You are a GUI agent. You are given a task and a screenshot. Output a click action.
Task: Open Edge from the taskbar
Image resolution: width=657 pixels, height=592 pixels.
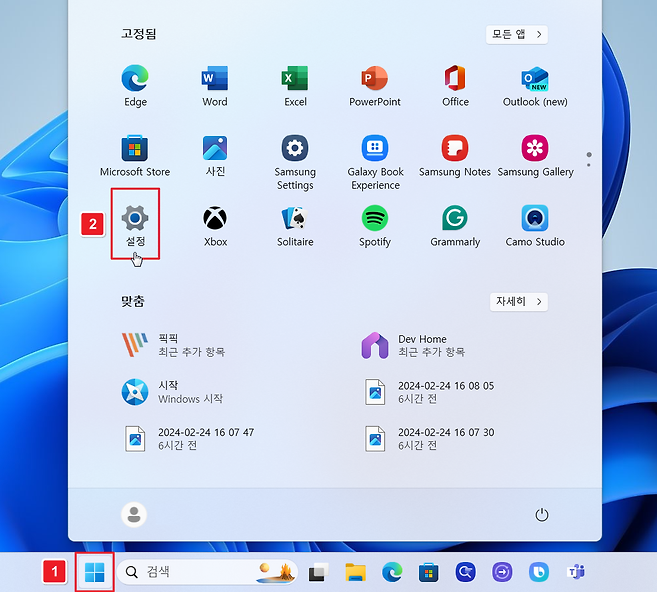[x=392, y=572]
